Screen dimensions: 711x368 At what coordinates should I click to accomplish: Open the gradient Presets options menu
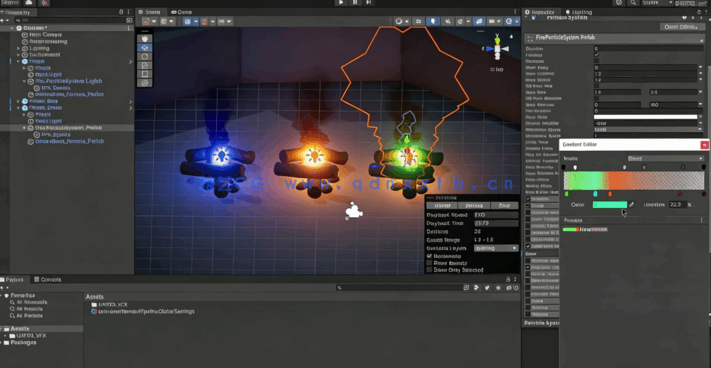(702, 220)
